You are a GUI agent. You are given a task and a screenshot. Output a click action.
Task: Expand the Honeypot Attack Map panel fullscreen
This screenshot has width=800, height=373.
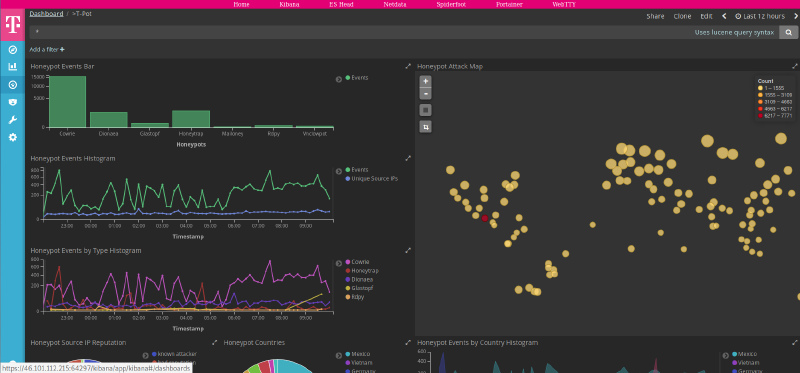click(795, 66)
